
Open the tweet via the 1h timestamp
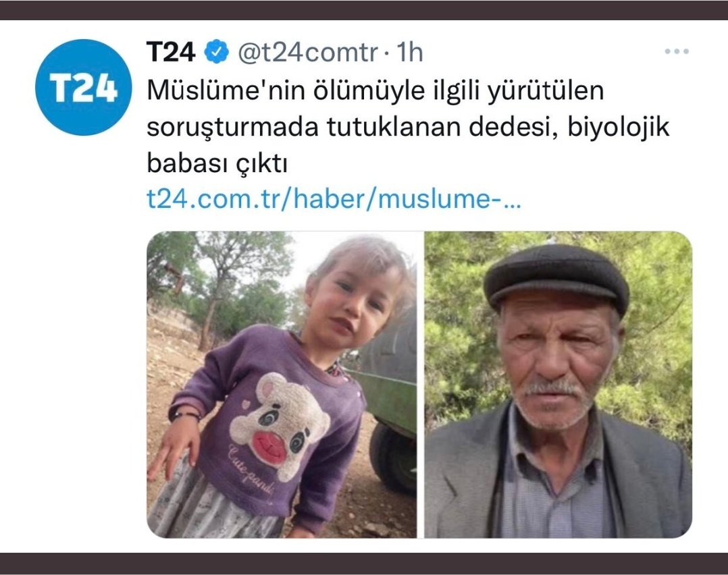(409, 52)
